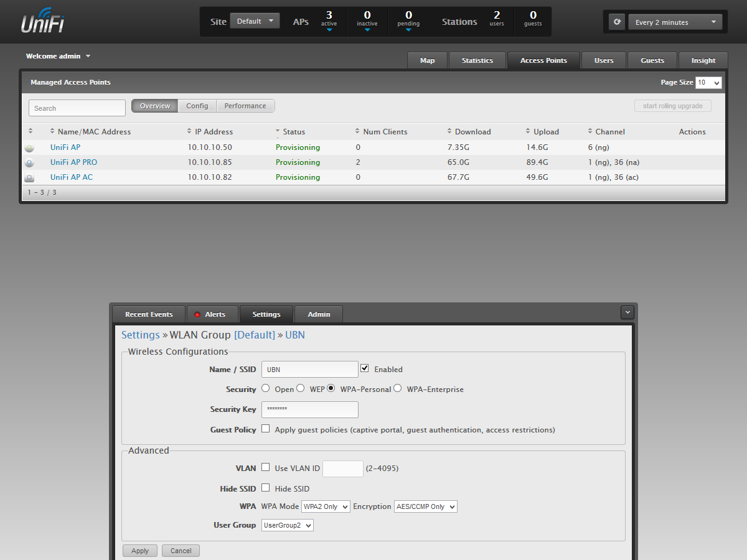Open the Site Default dropdown
747x560 pixels.
coord(255,21)
